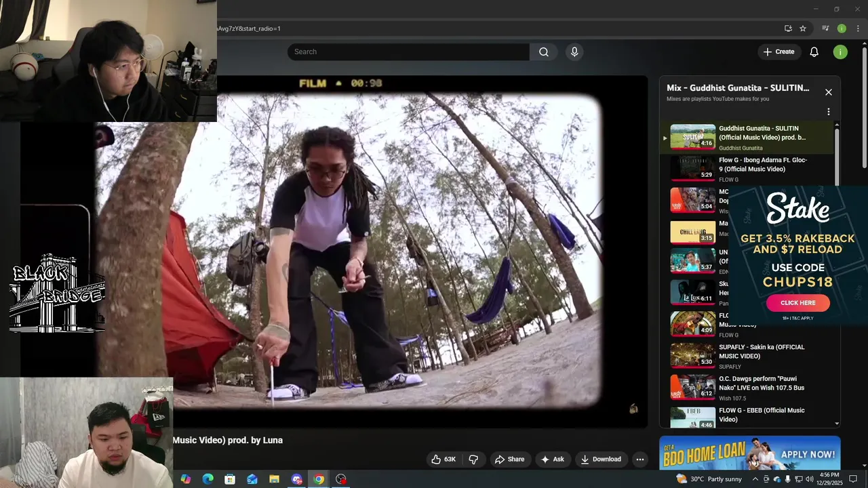Close the Mix playlist panel
This screenshot has width=868, height=488.
coord(828,92)
